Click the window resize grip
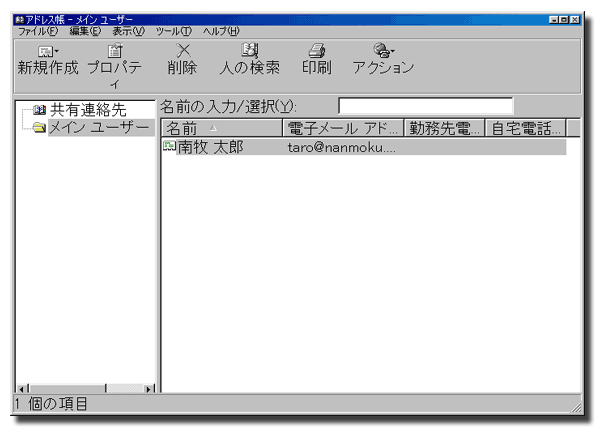This screenshot has width=600, height=432. pos(576,407)
